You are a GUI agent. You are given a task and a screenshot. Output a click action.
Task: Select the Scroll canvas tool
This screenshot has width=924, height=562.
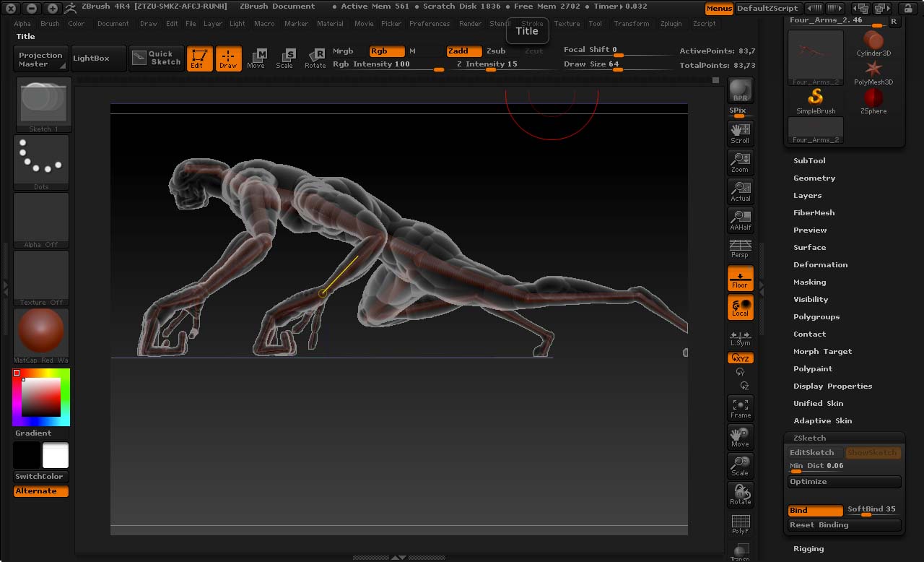pyautogui.click(x=740, y=133)
